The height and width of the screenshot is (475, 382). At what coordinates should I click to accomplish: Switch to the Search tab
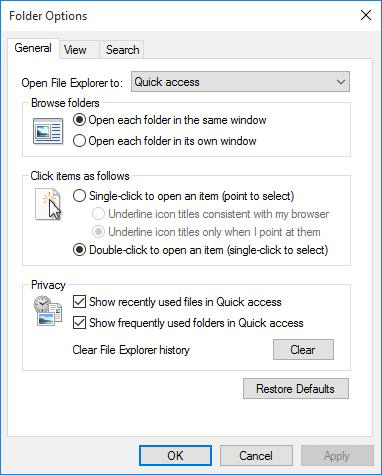(x=122, y=50)
